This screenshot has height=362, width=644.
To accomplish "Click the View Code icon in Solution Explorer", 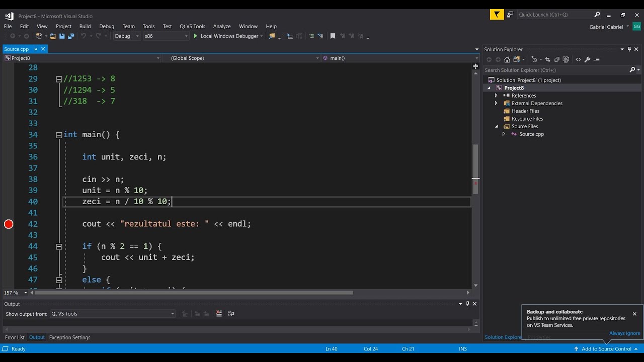I will click(578, 59).
